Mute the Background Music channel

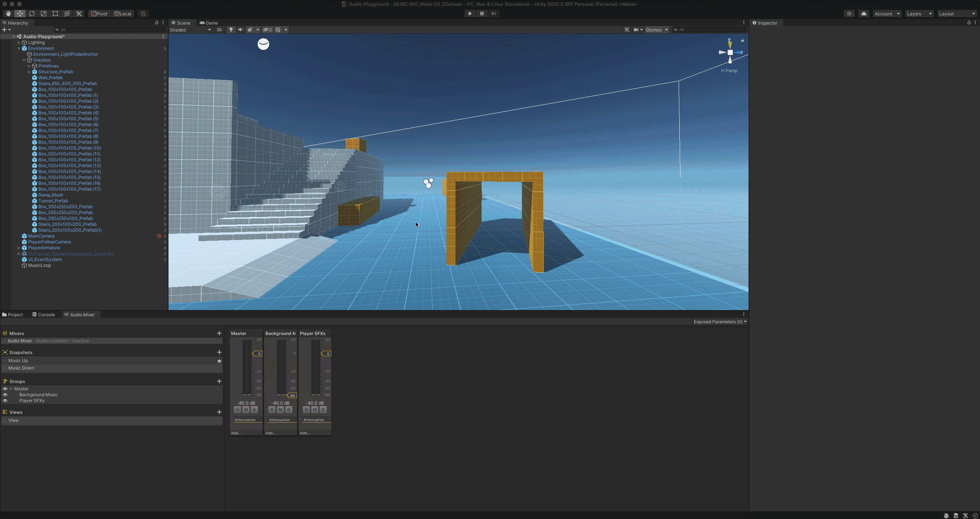tap(281, 410)
